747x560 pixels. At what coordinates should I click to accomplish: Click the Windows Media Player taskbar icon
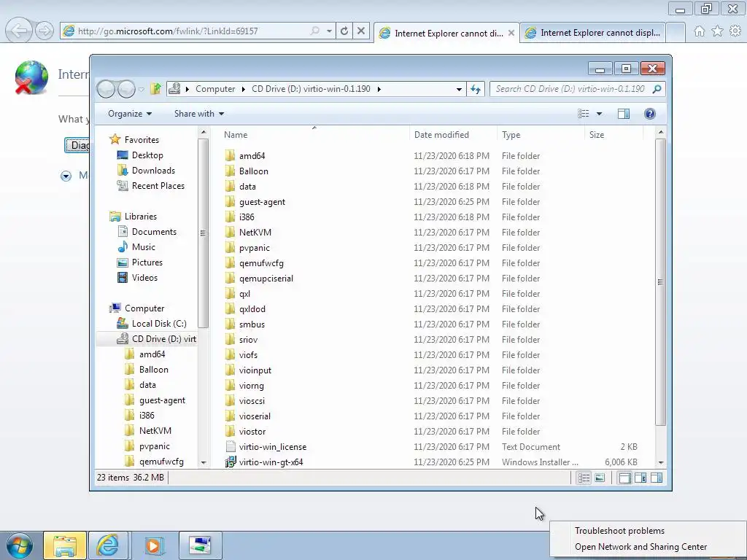coord(153,545)
